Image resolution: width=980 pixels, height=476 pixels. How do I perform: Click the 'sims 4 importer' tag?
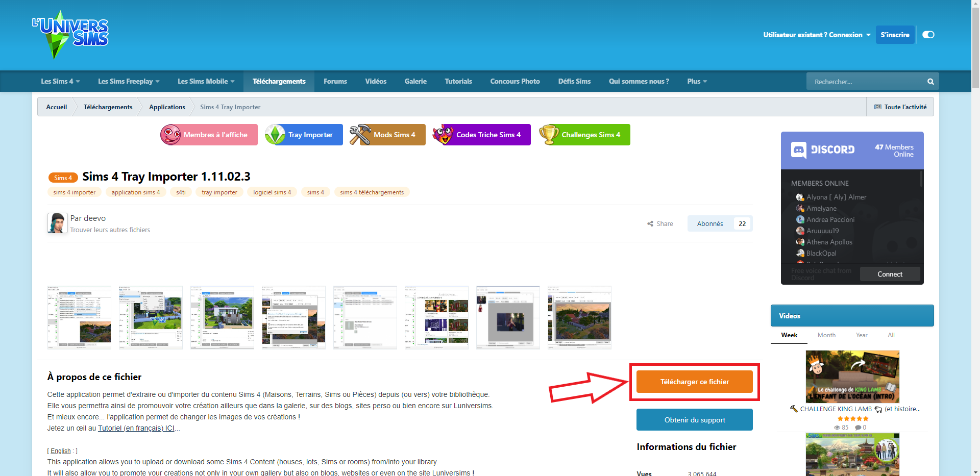(75, 192)
